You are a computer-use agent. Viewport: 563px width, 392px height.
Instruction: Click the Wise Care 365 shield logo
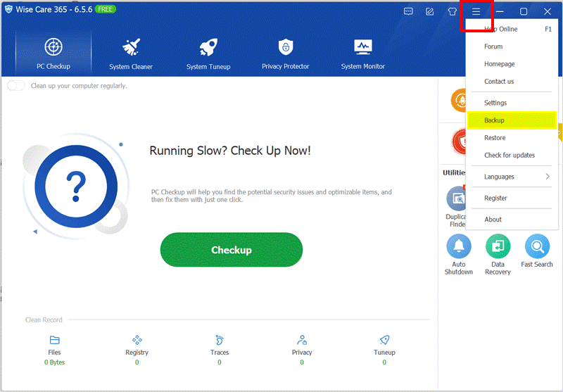(x=8, y=9)
